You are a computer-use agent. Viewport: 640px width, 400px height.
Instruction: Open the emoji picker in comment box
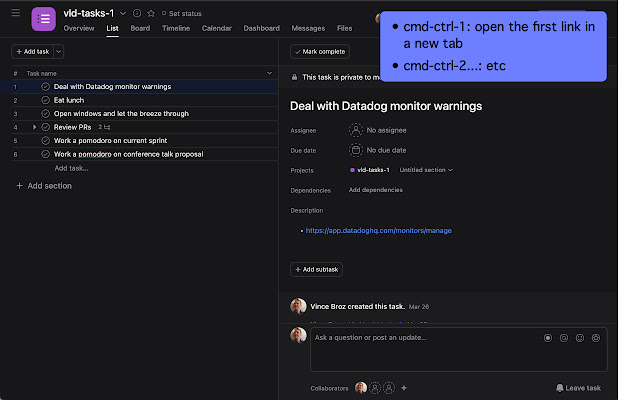(580, 338)
